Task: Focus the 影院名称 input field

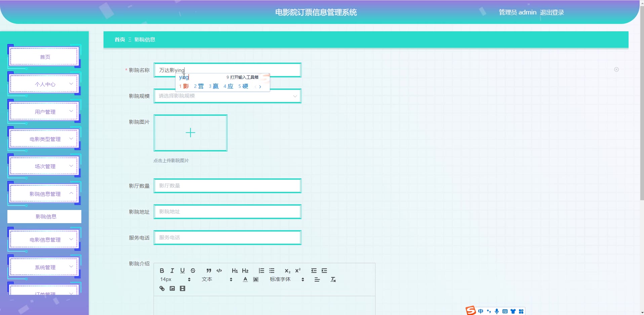Action: [228, 70]
